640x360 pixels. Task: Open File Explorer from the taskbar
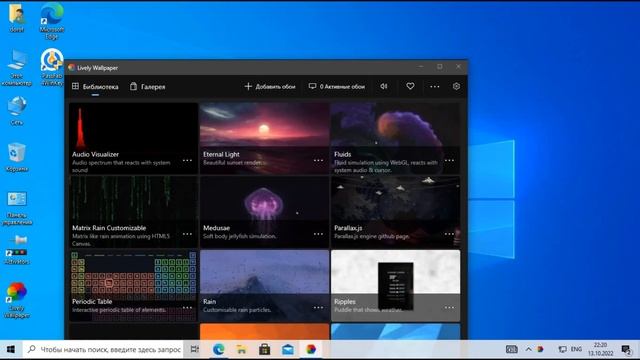(241, 349)
